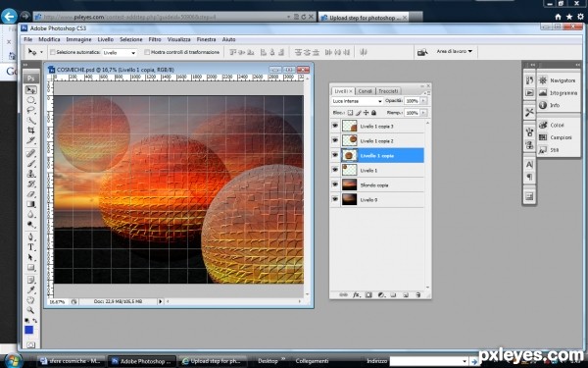
Task: Switch to the Tracciati tab
Action: coord(388,91)
